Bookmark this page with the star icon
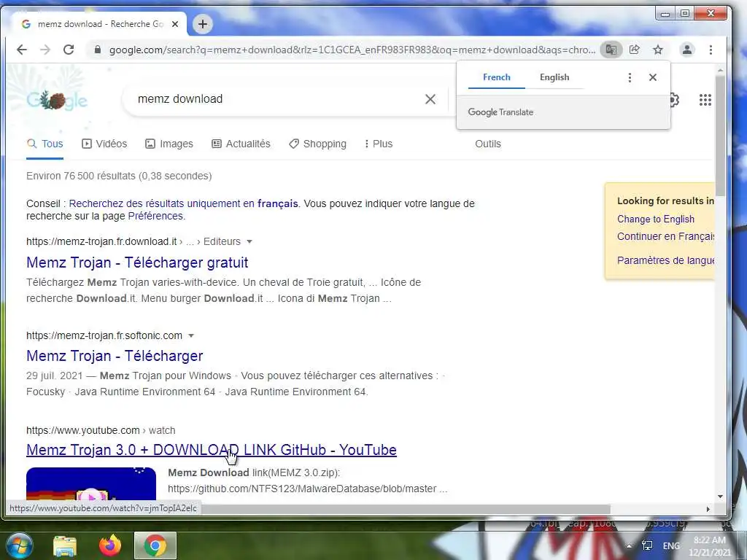Viewport: 747px width, 560px height. pyautogui.click(x=658, y=50)
